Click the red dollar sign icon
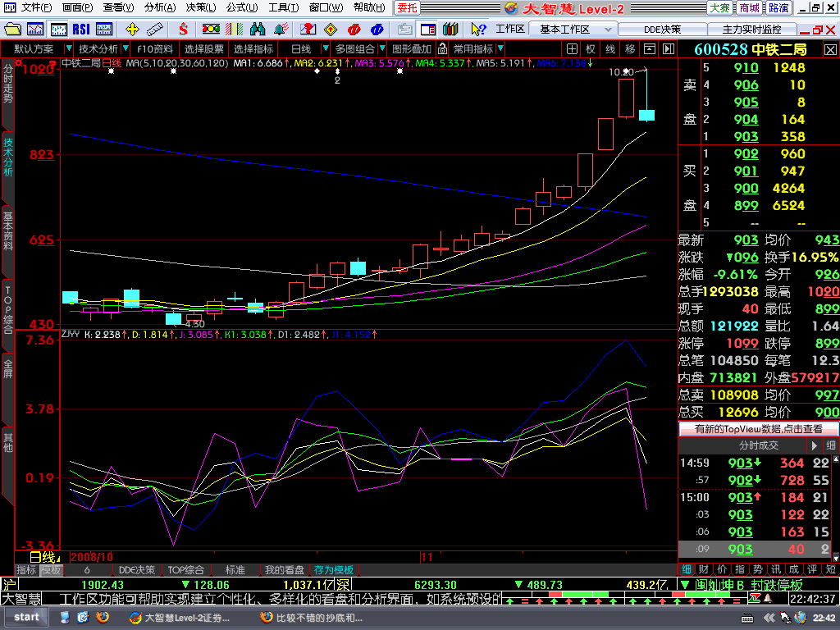This screenshot has height=630, width=840. (184, 29)
